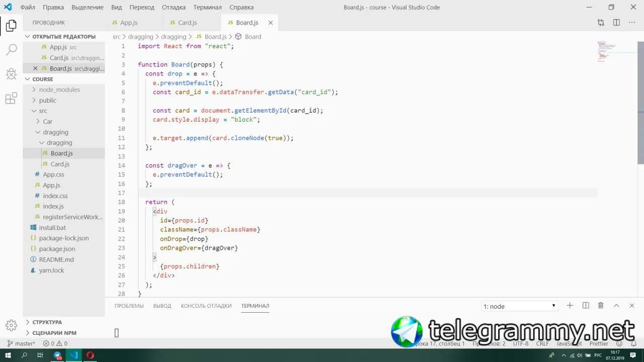644x362 pixels.
Task: Click the src breadcrumb segment
Action: (117, 37)
